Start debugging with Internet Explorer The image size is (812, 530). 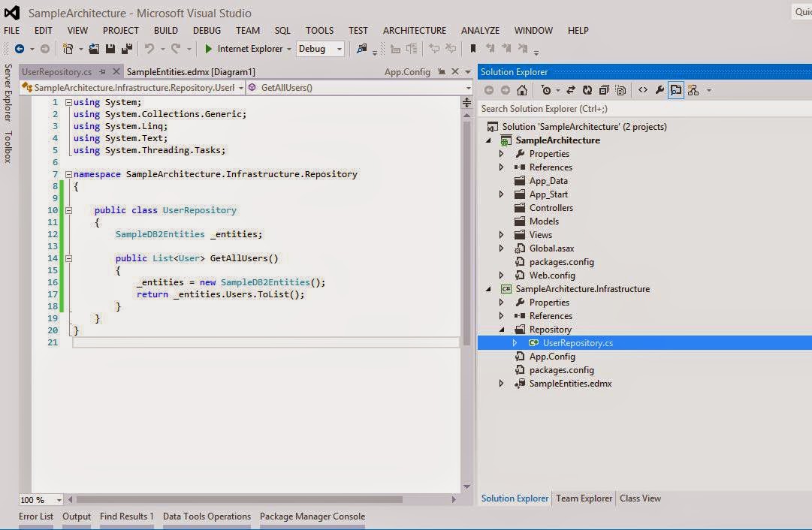pos(208,47)
